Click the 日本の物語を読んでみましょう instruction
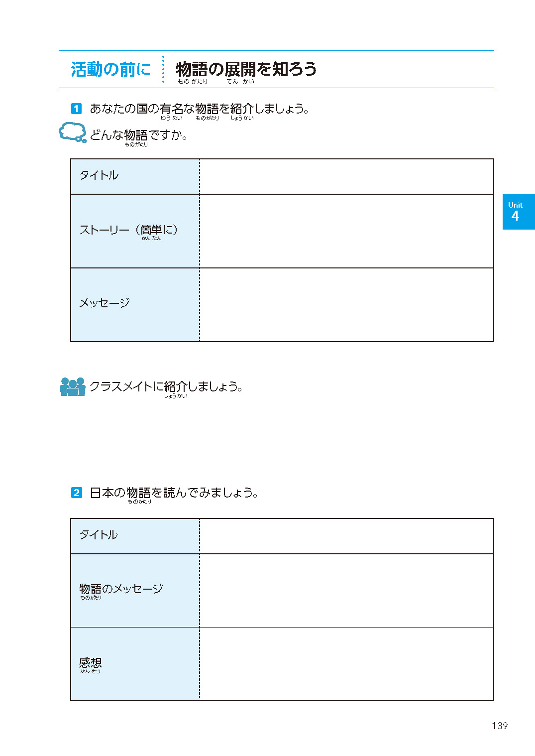The width and height of the screenshot is (535, 756). click(174, 493)
